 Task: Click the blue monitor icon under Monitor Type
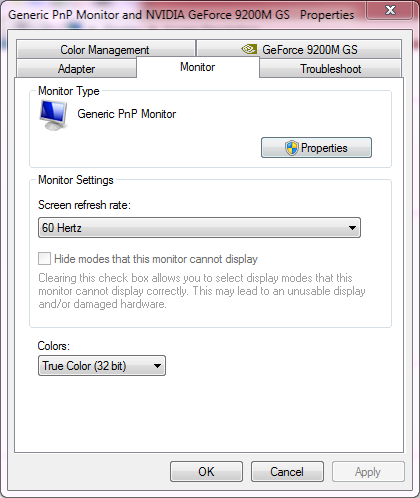point(53,115)
